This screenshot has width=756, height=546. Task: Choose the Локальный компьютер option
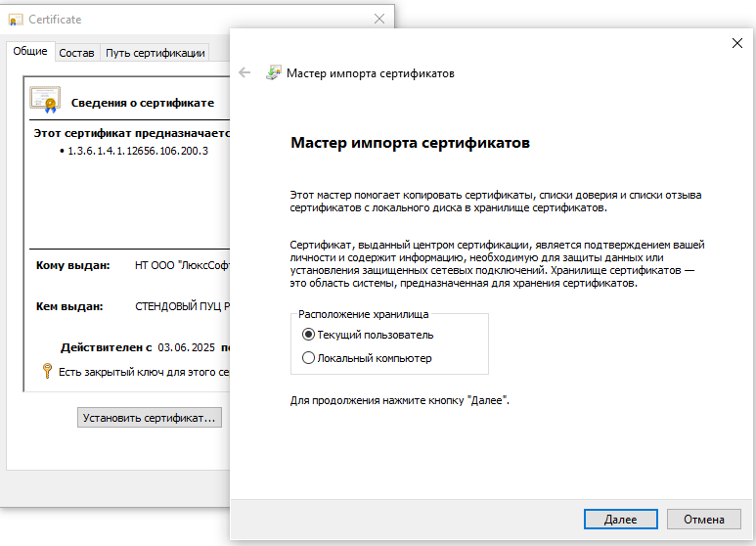click(x=309, y=358)
